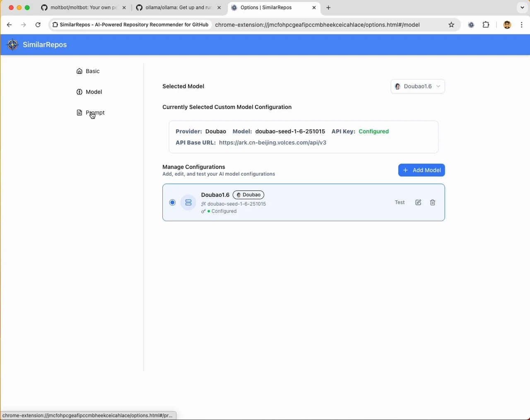The width and height of the screenshot is (530, 420).
Task: Click the green Configured API Key status
Action: (x=373, y=131)
